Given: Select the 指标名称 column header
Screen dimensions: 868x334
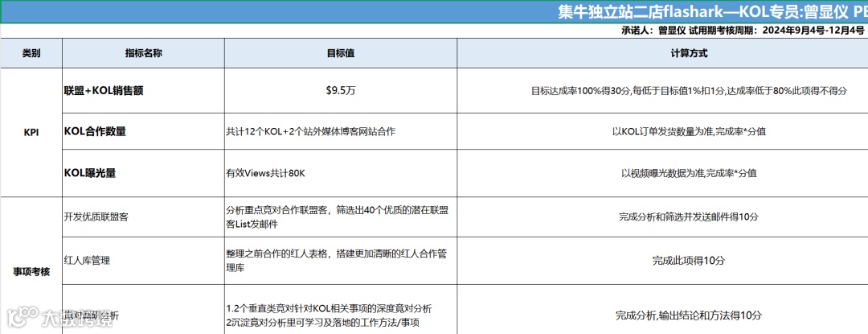Looking at the screenshot, I should click(143, 53).
